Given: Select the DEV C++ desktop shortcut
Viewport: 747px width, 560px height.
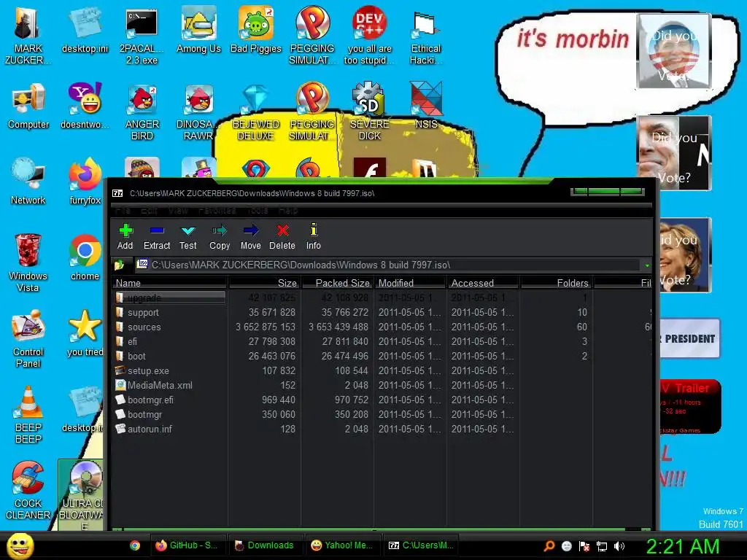Looking at the screenshot, I should tap(369, 36).
